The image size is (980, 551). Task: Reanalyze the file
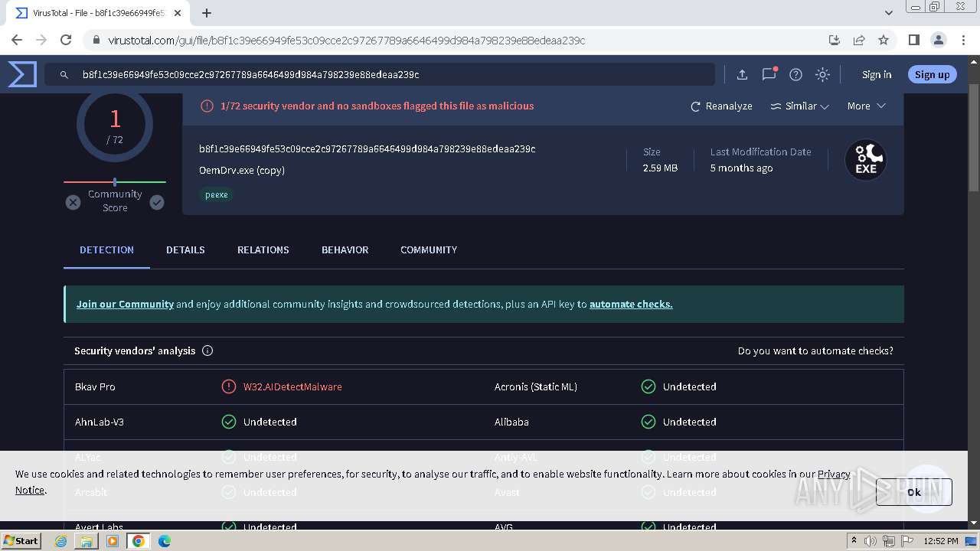tap(721, 106)
